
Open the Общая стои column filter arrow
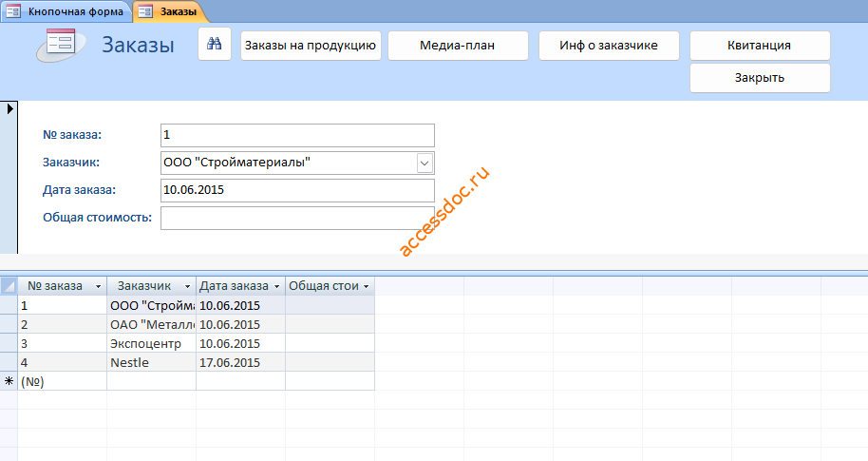[x=366, y=286]
